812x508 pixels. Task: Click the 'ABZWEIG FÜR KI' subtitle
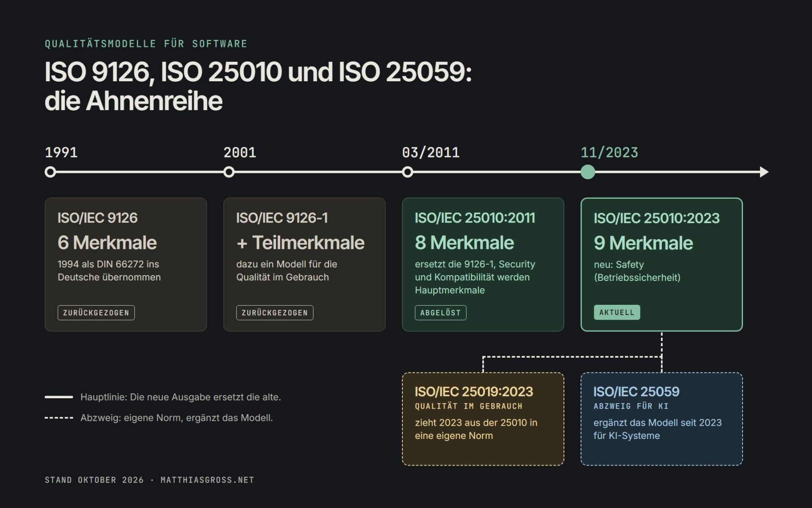[631, 406]
